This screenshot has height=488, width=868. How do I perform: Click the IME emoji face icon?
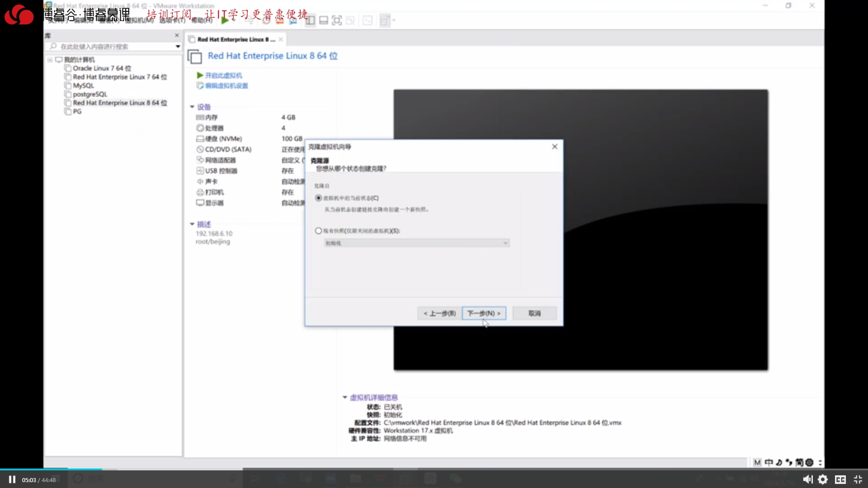pyautogui.click(x=810, y=462)
